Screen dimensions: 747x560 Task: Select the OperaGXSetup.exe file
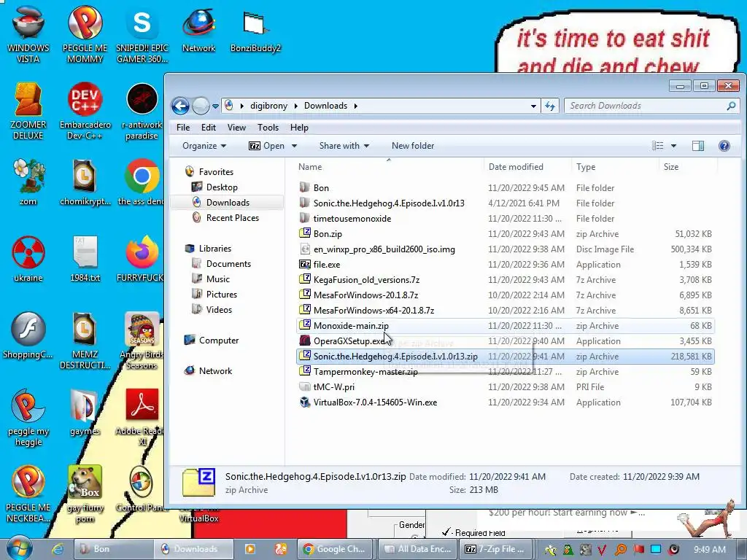[x=505, y=341]
